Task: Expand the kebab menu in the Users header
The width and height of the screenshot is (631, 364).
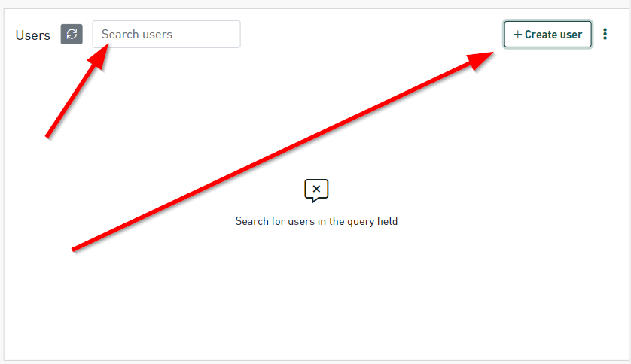Action: point(605,34)
